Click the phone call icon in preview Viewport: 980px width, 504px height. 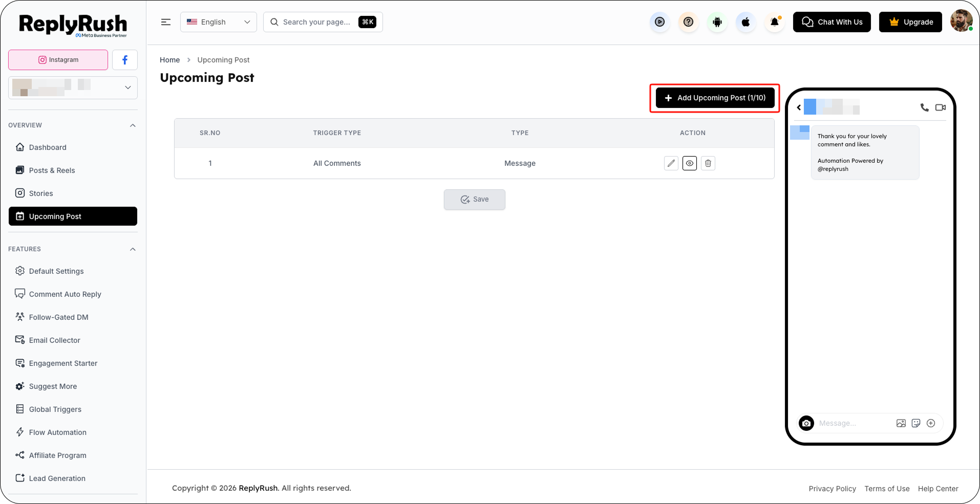[924, 107]
